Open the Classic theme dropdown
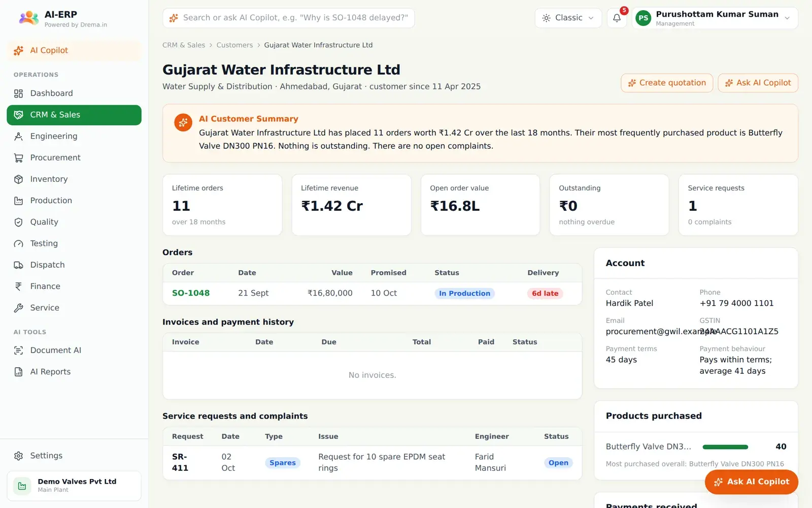The height and width of the screenshot is (508, 812). coord(568,18)
